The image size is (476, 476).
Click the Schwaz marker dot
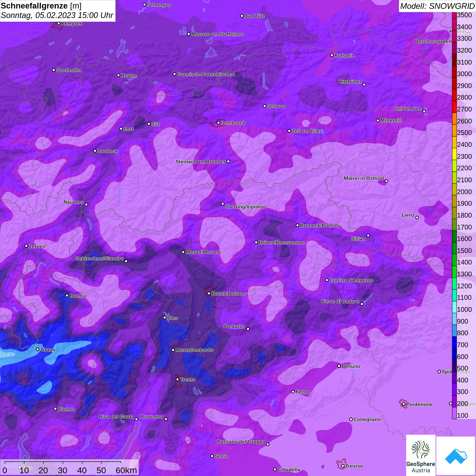click(265, 106)
